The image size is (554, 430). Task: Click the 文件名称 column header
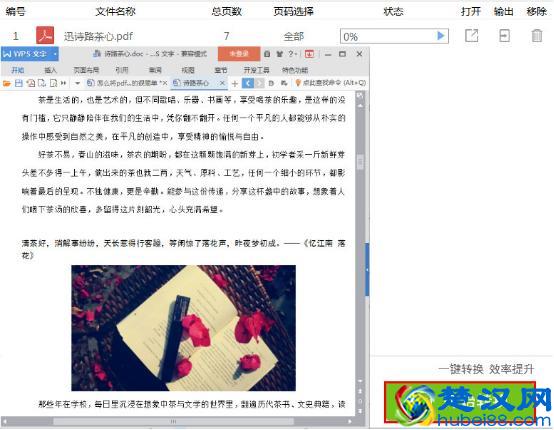(116, 12)
